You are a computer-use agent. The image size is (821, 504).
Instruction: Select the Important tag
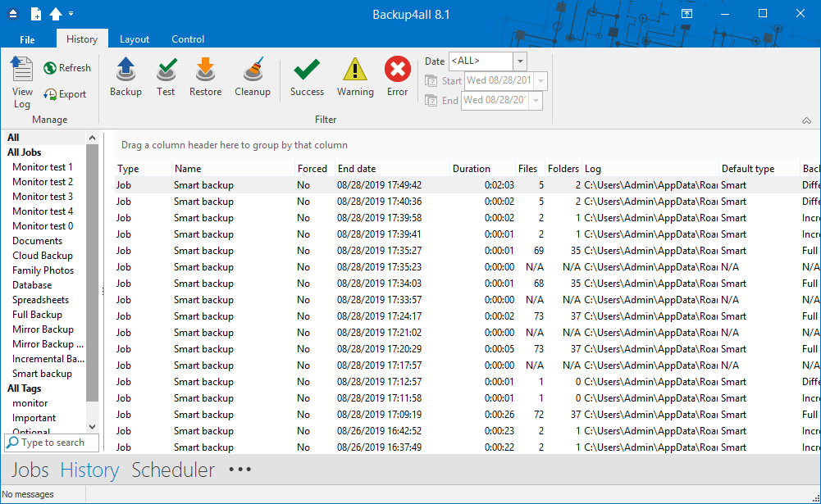pos(34,418)
